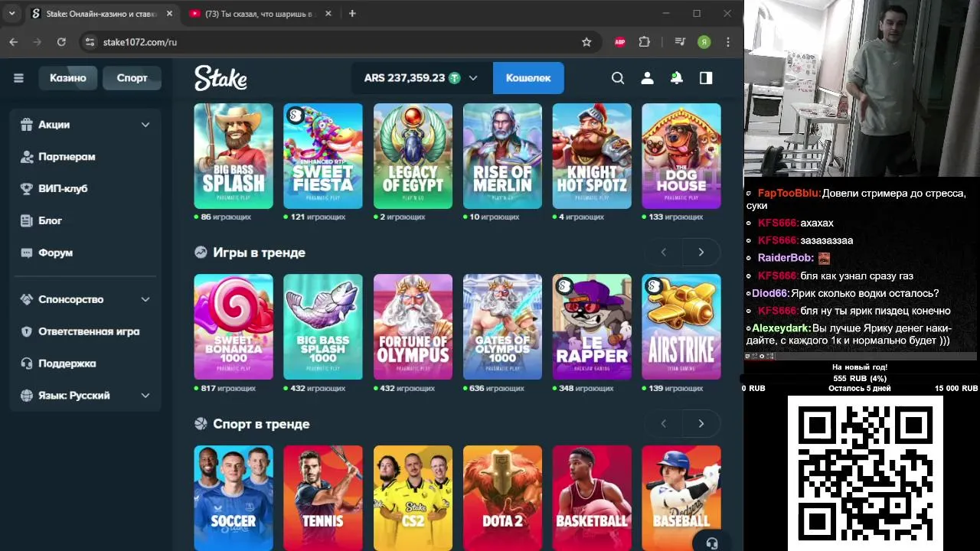Image resolution: width=980 pixels, height=551 pixels.
Task: Open the notifications bell icon
Action: coord(677,78)
